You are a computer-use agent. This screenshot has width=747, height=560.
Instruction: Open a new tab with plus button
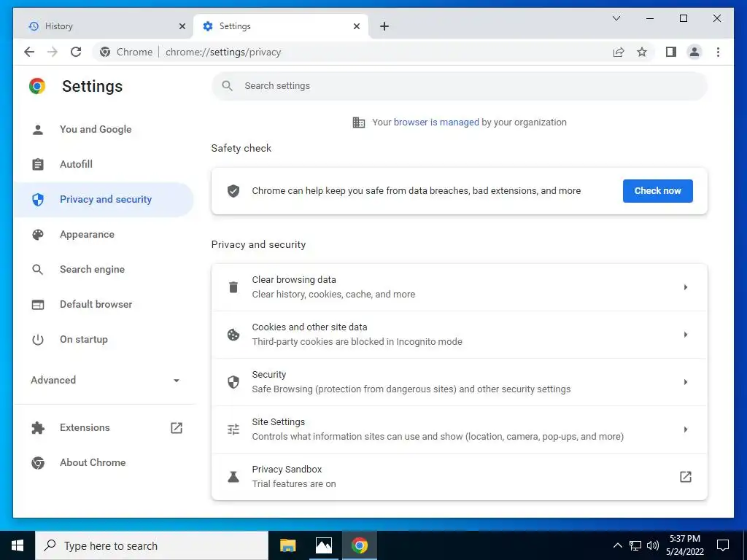click(384, 26)
